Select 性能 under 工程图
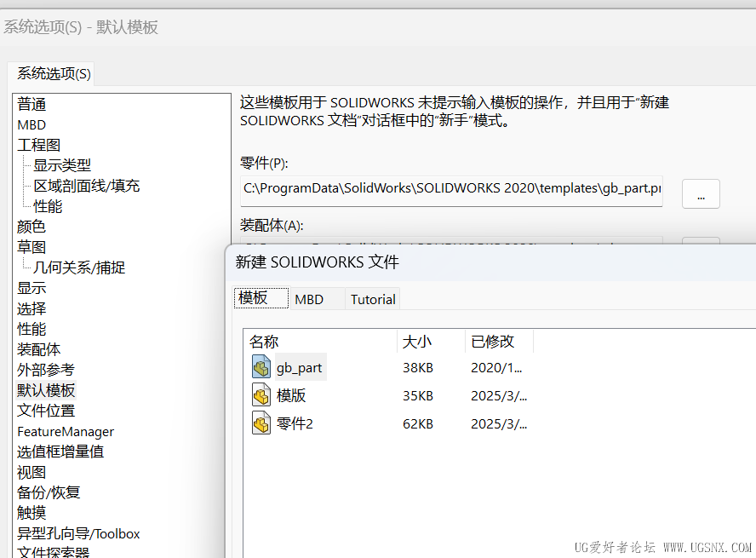This screenshot has height=558, width=756. [x=48, y=206]
